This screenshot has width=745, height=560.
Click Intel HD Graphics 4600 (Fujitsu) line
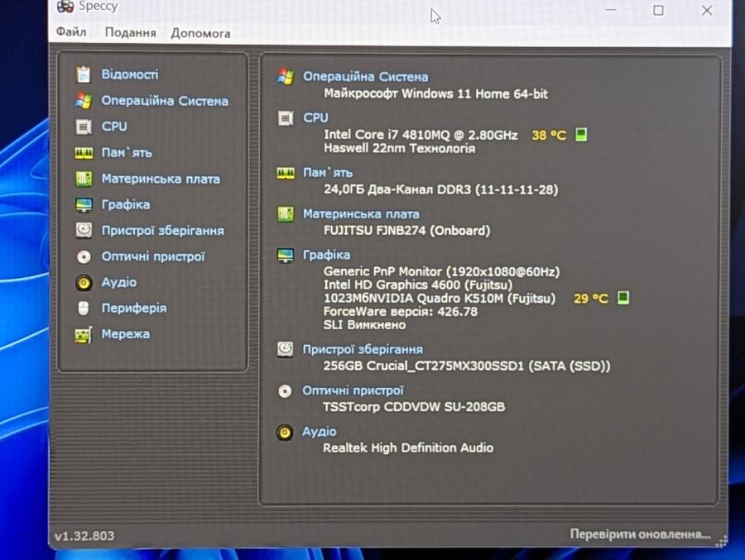coord(418,285)
